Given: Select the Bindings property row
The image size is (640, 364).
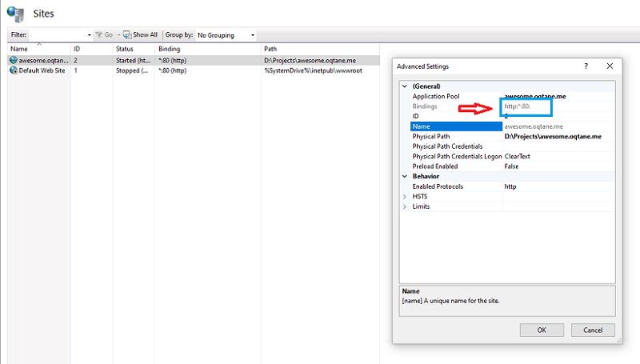Looking at the screenshot, I should click(425, 106).
